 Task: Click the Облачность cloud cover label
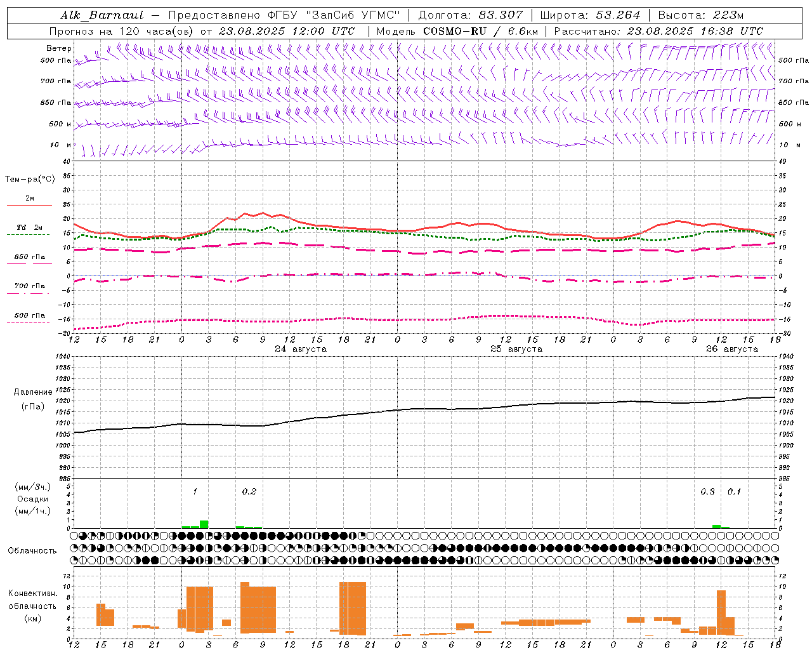tap(32, 551)
